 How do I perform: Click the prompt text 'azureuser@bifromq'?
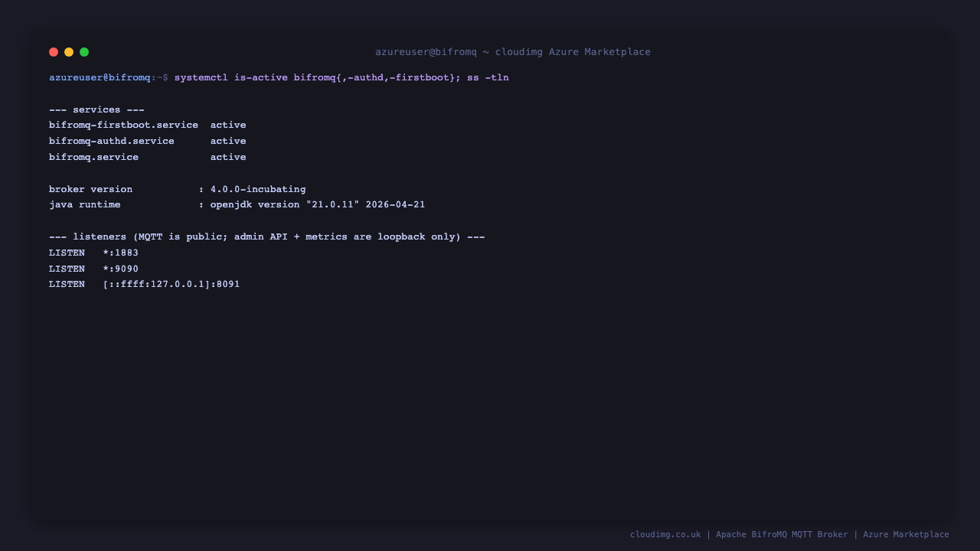[100, 77]
